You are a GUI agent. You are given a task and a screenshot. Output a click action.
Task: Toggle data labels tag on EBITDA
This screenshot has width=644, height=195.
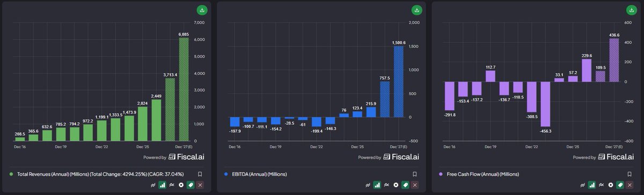405,185
